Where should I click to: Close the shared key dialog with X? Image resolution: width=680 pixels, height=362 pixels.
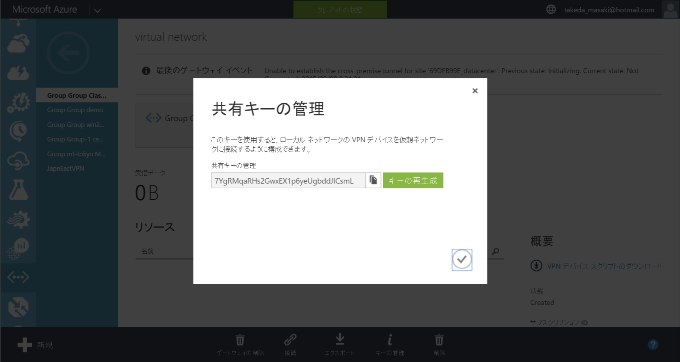[475, 91]
